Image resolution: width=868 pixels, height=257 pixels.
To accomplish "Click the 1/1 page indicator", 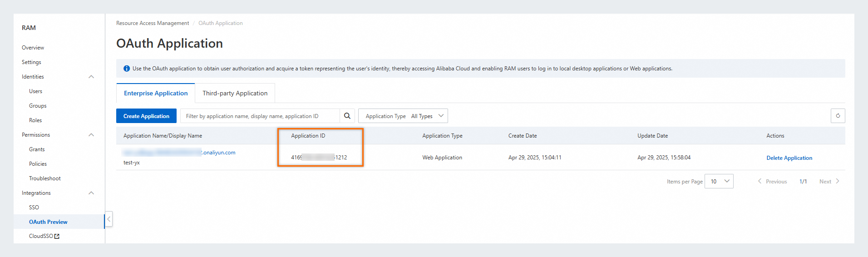I will (x=803, y=182).
